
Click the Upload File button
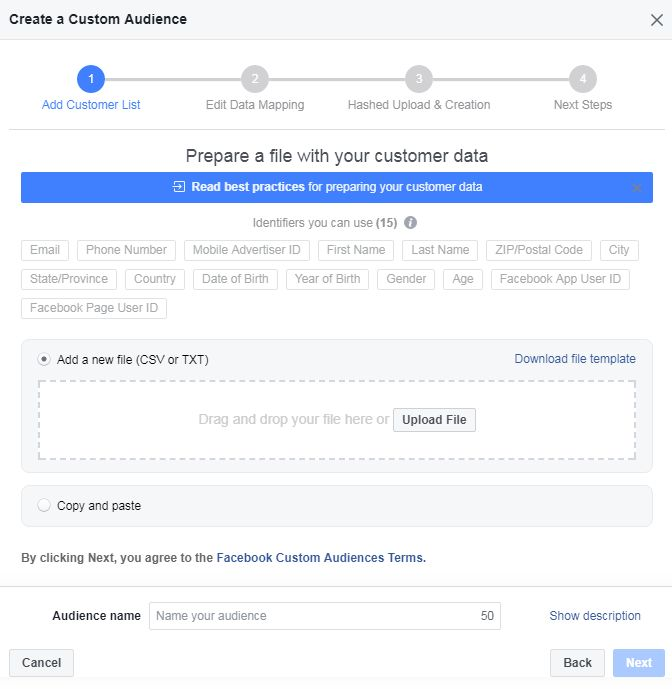[x=434, y=420]
